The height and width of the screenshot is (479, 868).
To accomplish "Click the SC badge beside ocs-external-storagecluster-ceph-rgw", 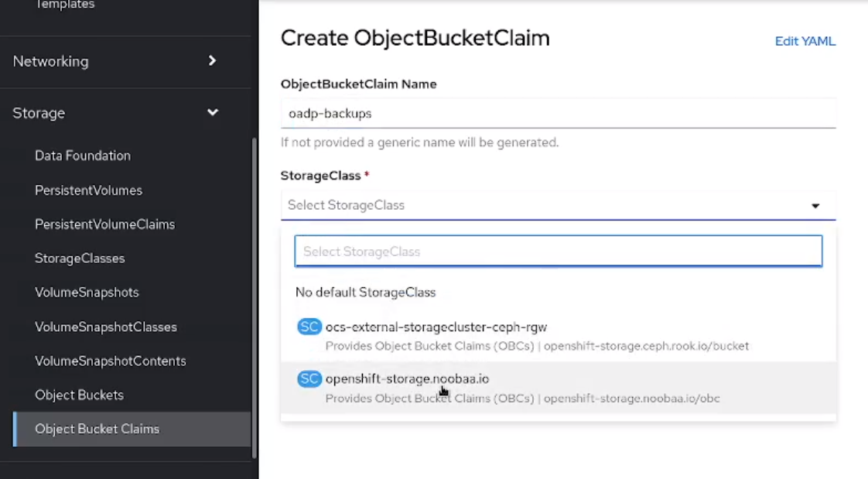I will [x=309, y=327].
